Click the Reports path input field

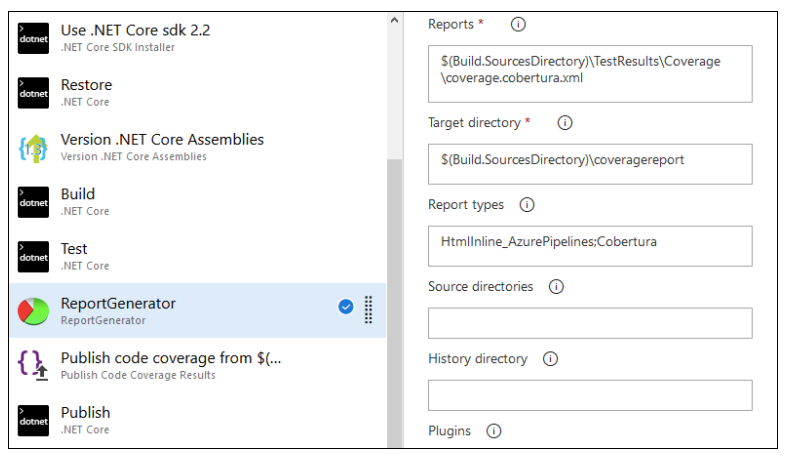[x=590, y=73]
